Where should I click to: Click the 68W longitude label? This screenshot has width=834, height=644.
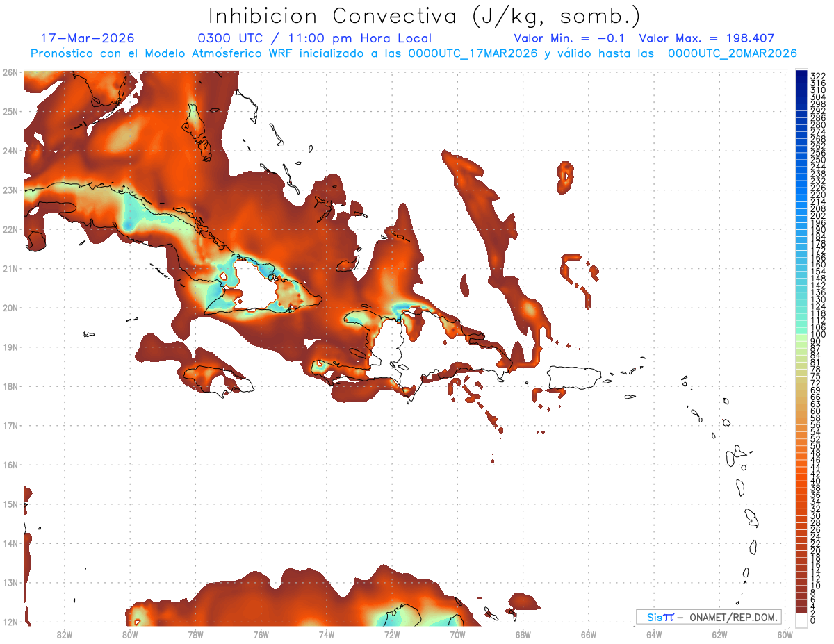tap(523, 634)
